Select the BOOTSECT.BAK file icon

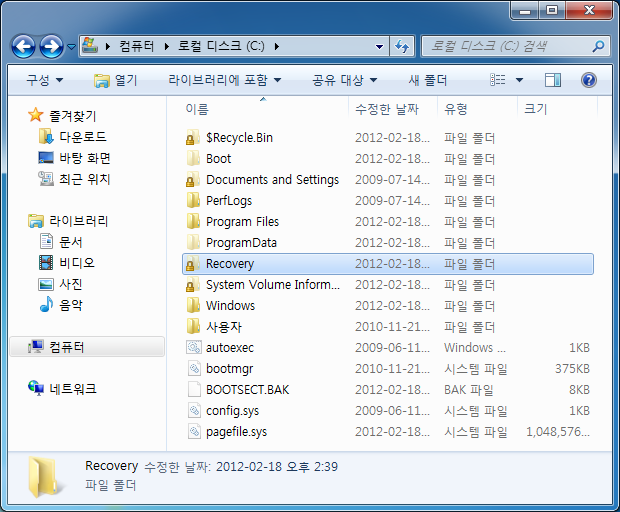tap(193, 389)
